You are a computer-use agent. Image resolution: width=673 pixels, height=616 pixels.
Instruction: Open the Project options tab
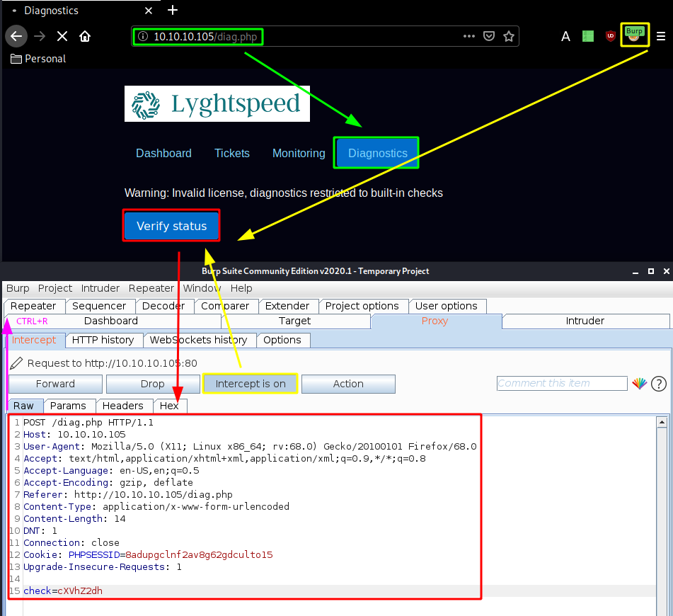[x=362, y=306]
